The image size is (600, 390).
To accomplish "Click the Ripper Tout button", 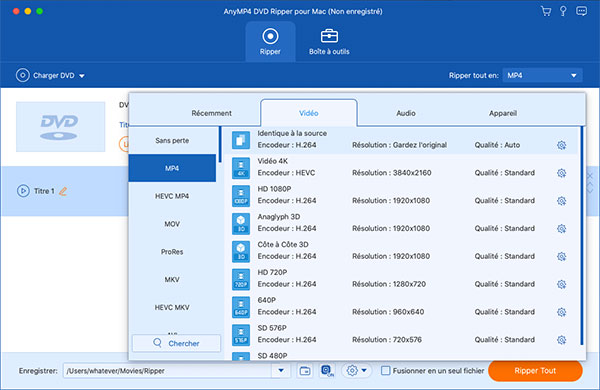I will pos(535,370).
